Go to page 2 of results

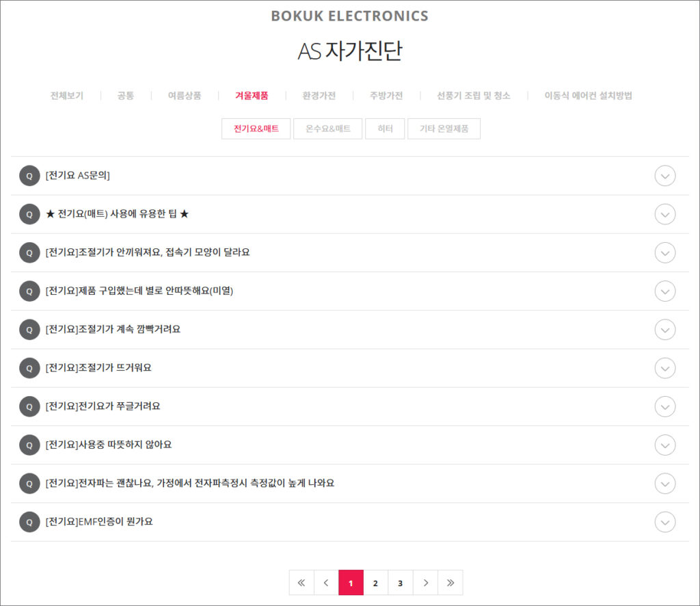click(x=375, y=583)
